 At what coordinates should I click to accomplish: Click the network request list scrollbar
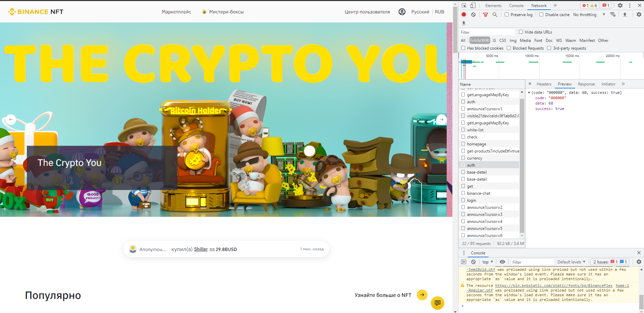tap(522, 166)
